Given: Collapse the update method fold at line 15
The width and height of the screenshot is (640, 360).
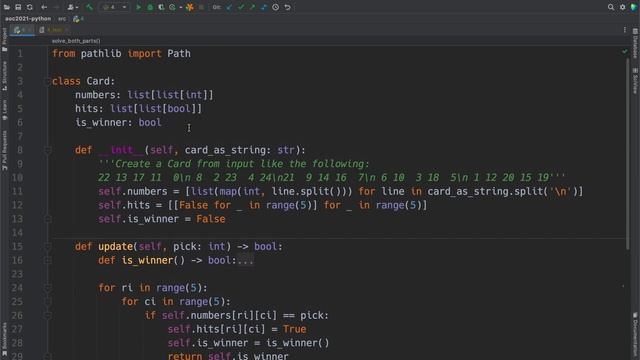Looking at the screenshot, I should 48,247.
